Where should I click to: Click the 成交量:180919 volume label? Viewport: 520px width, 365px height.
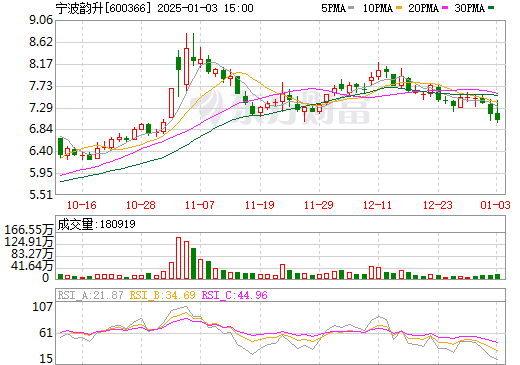(97, 224)
